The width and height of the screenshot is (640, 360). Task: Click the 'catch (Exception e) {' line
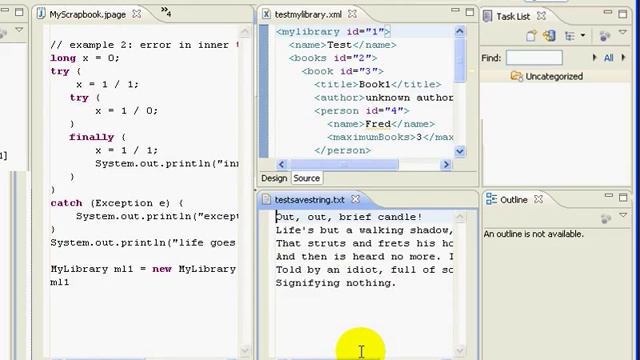(x=117, y=203)
